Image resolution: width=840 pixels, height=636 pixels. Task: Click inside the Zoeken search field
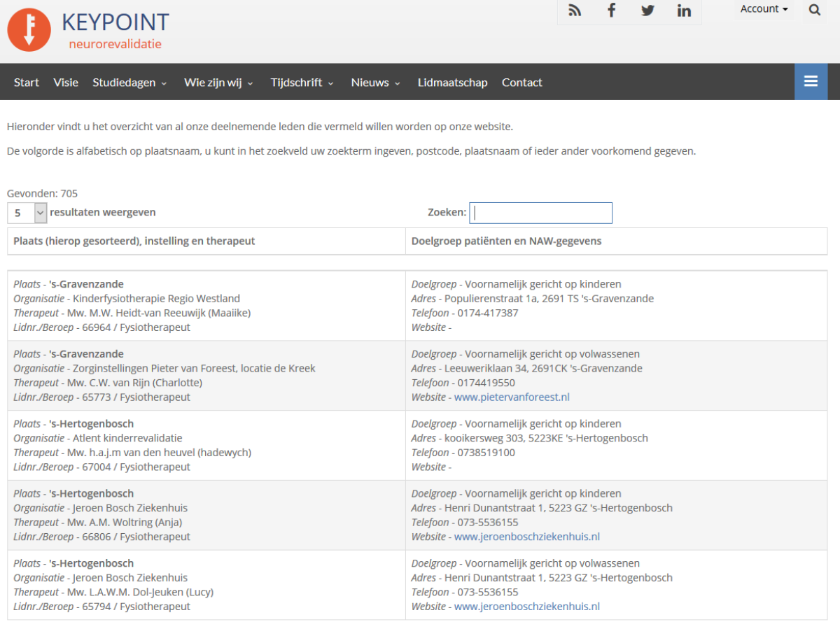pos(540,213)
